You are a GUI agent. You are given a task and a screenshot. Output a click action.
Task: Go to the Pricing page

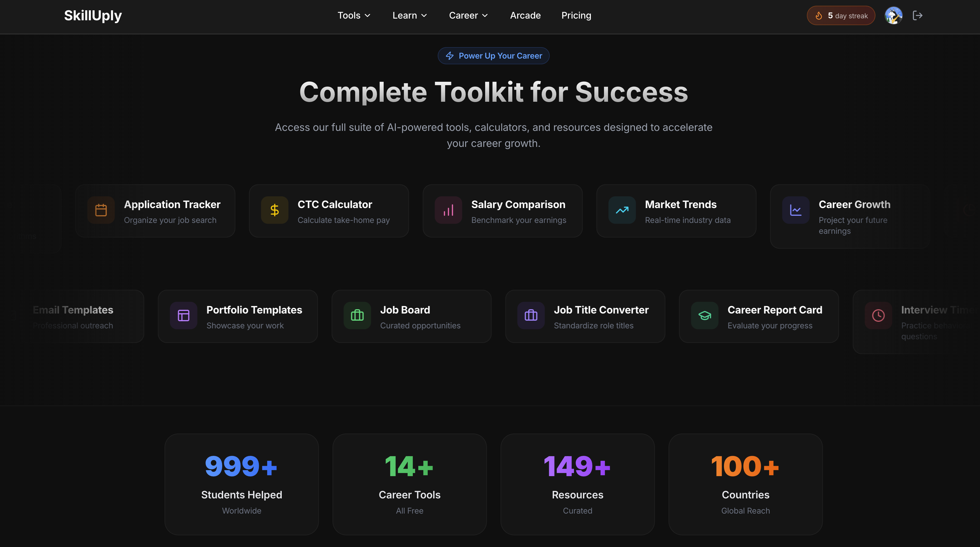(x=576, y=15)
